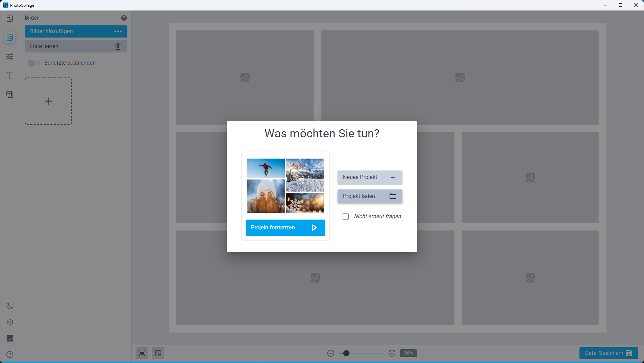Image resolution: width=644 pixels, height=363 pixels.
Task: Open help question mark next to Bilder
Action: (x=124, y=18)
